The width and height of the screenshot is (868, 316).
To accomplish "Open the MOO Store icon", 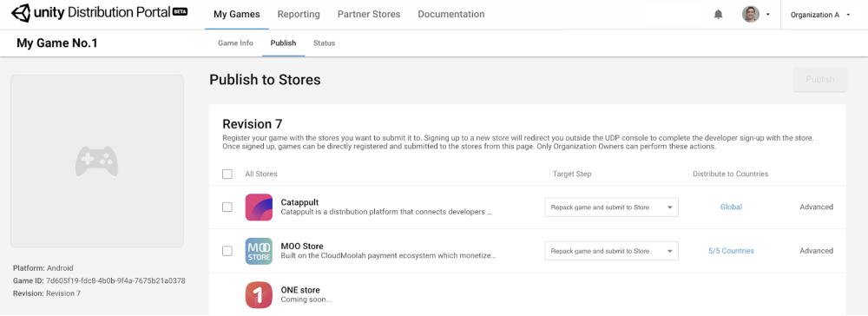I will click(x=259, y=251).
